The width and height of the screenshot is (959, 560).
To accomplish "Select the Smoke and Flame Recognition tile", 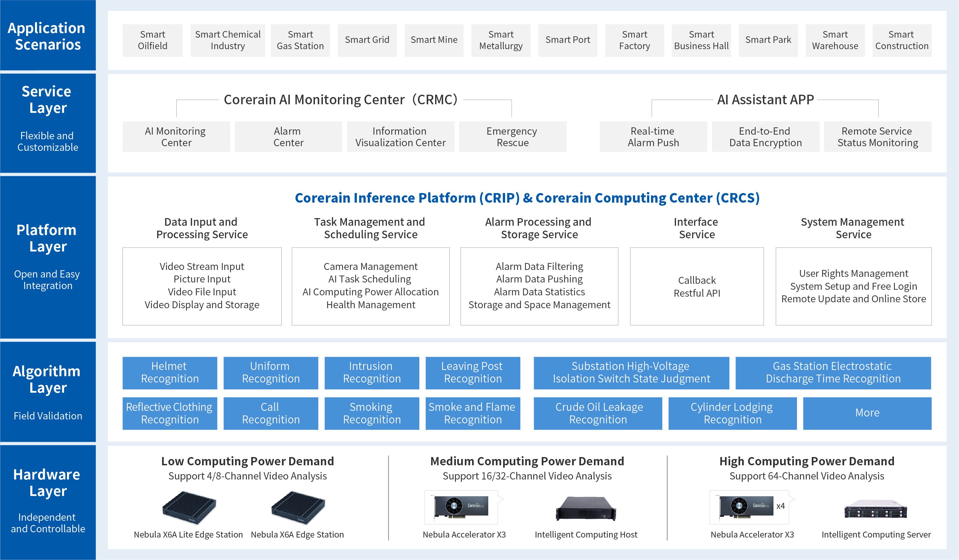I will (472, 413).
